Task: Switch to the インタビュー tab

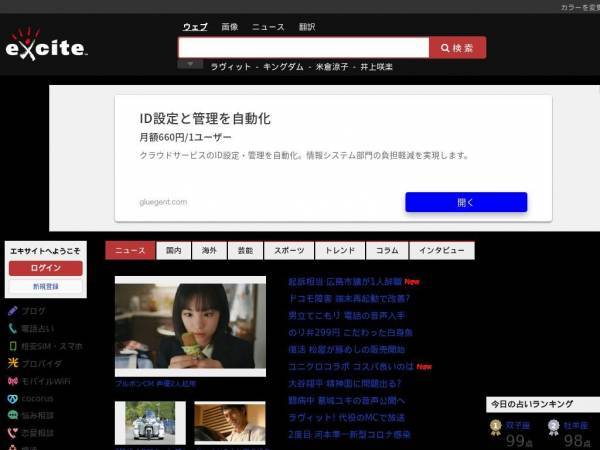Action: click(442, 251)
